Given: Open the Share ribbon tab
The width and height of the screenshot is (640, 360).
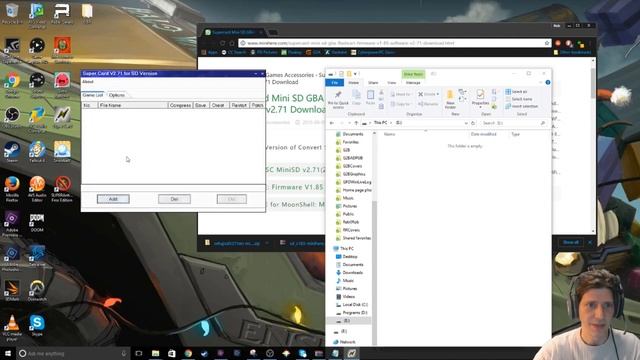Looking at the screenshot, I should (373, 83).
